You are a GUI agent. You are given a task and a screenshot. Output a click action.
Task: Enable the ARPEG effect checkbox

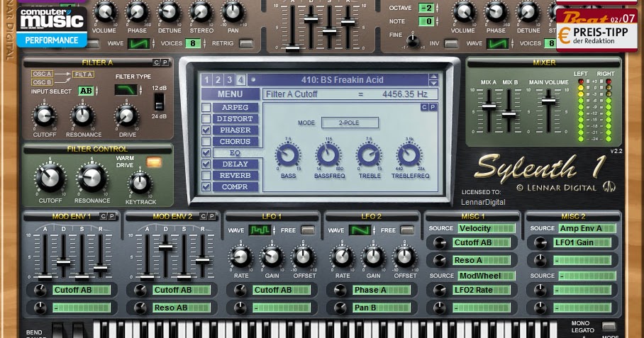pos(206,108)
